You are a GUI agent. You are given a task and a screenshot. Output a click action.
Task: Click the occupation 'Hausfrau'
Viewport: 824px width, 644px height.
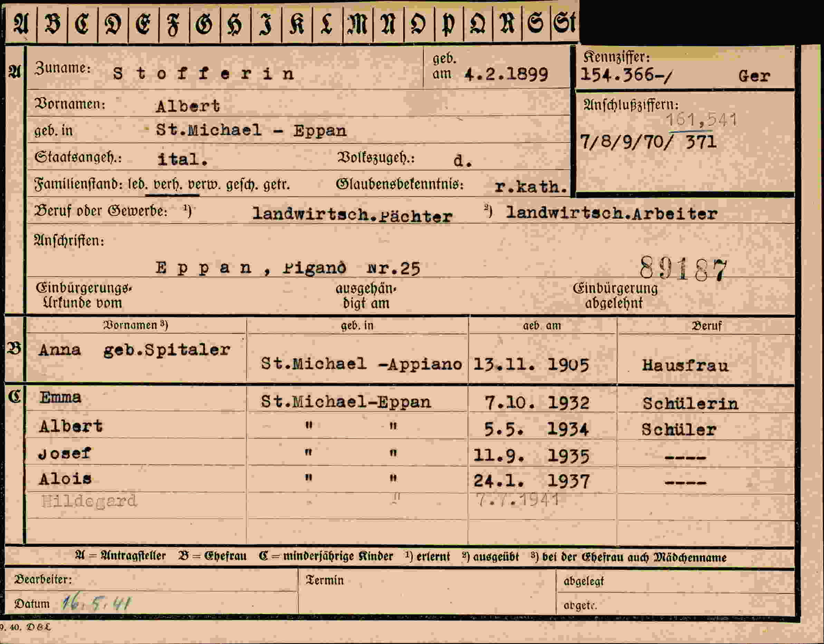(685, 365)
